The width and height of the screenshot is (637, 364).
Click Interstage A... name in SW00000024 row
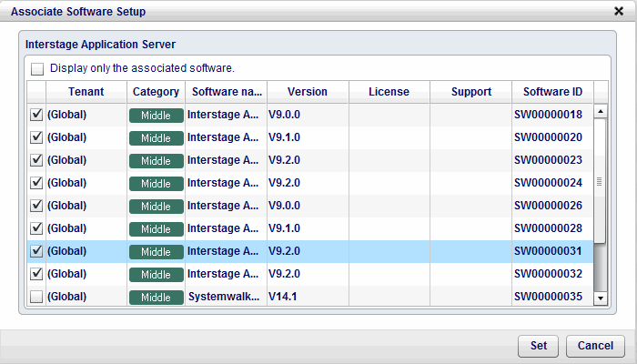pyautogui.click(x=223, y=183)
